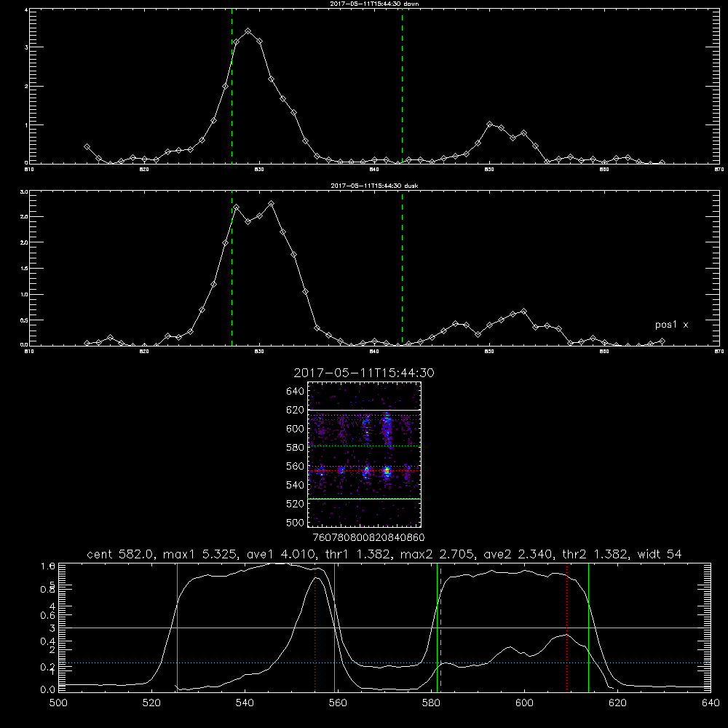The image size is (728, 728).
Task: Click the "2.0" y-axis label of dusk plot
Action: [x=24, y=242]
